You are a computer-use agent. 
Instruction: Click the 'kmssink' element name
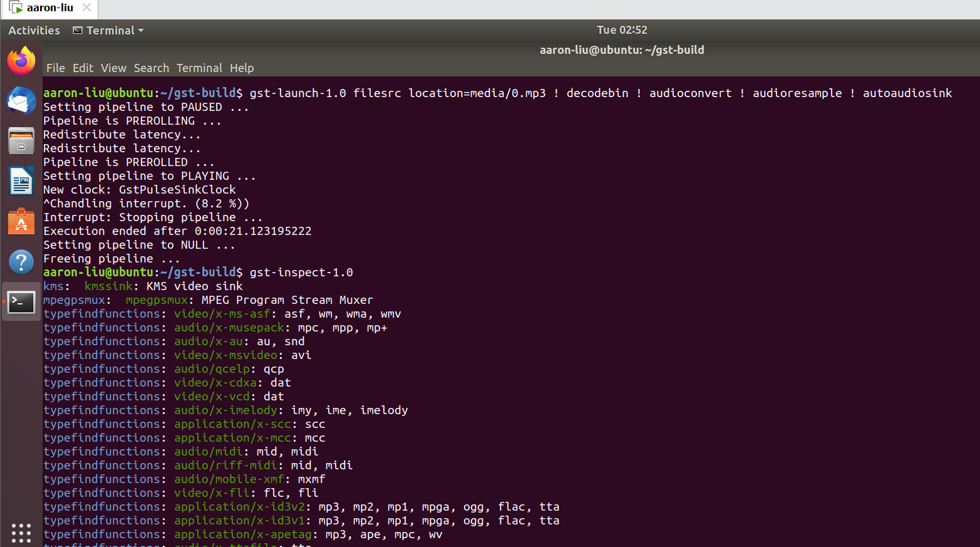click(x=108, y=286)
